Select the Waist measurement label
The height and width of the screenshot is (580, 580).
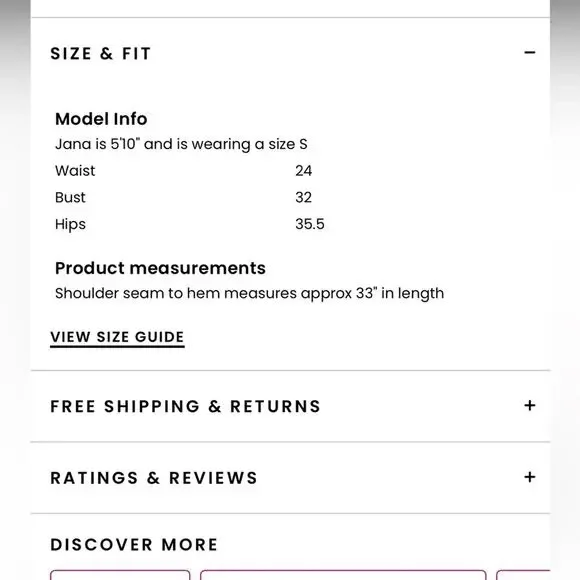[75, 171]
